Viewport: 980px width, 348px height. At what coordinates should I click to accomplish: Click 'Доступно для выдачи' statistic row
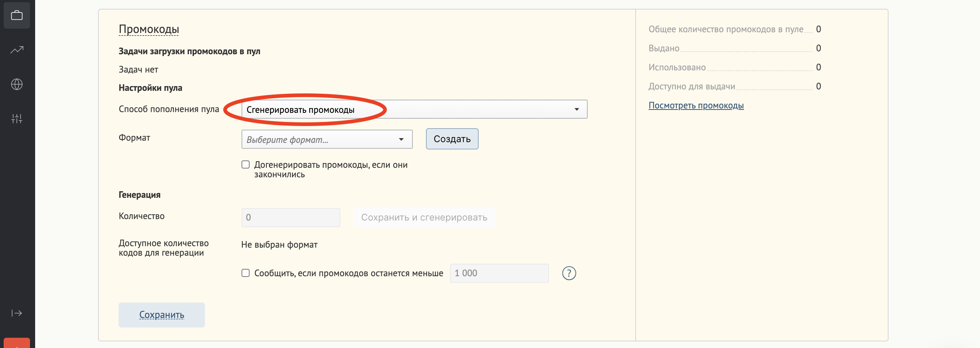(734, 86)
